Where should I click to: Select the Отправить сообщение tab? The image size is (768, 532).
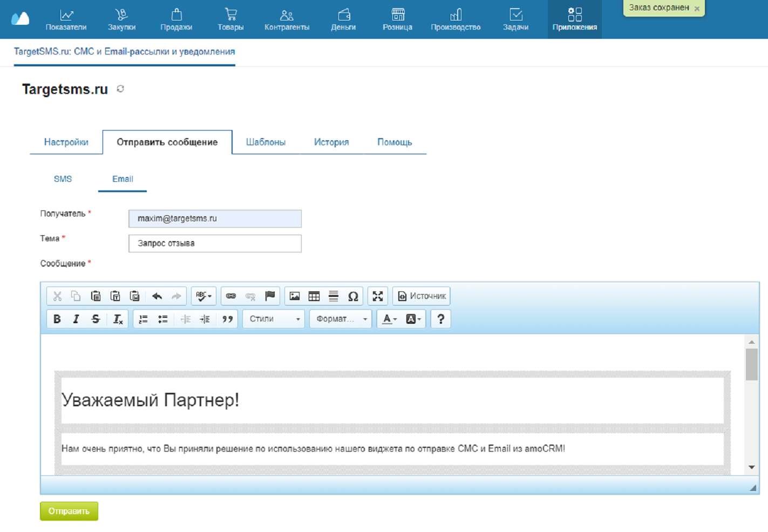pos(167,142)
